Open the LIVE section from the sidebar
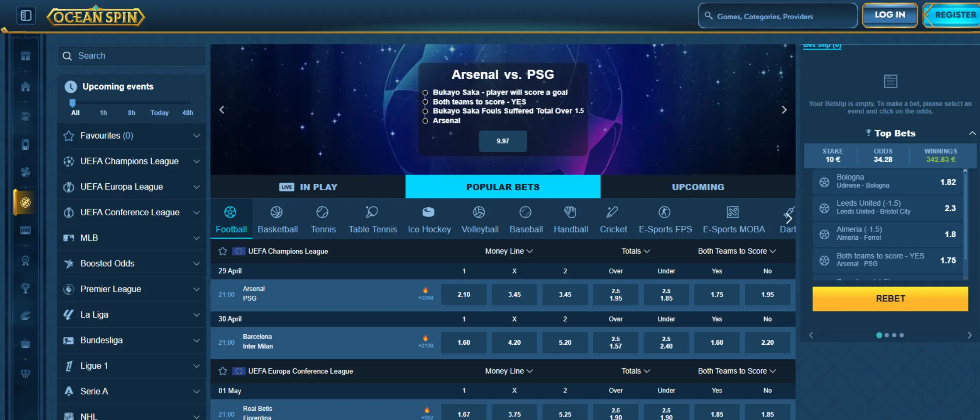980x420 pixels. coord(25,231)
